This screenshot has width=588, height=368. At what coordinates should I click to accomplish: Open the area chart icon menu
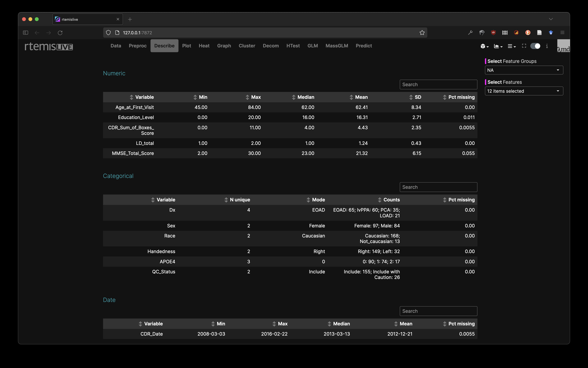click(498, 46)
